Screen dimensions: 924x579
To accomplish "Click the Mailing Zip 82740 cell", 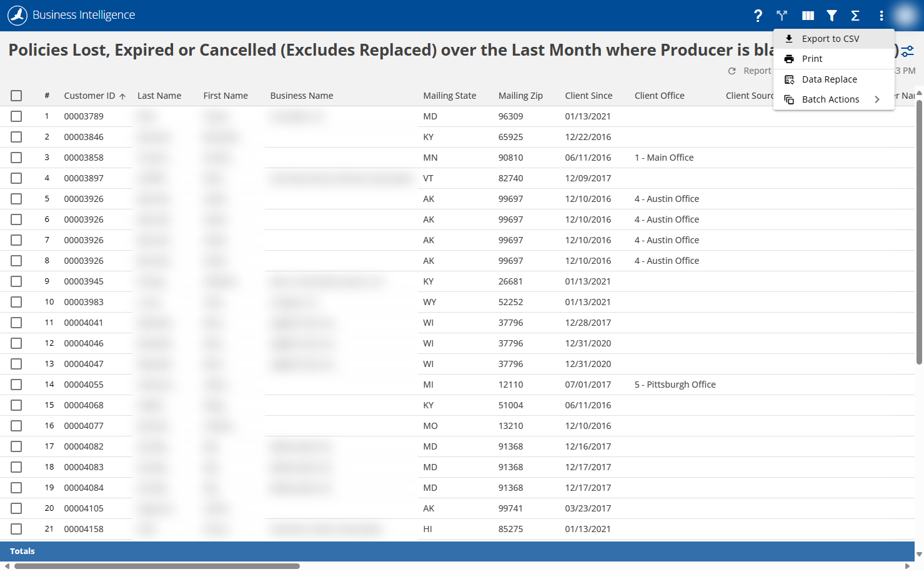I will click(x=511, y=178).
